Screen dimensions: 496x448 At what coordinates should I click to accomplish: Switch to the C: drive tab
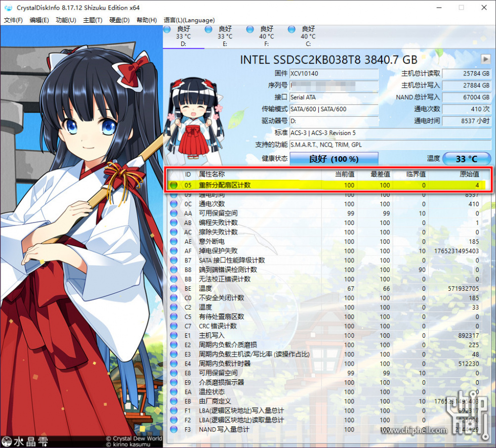point(308,36)
